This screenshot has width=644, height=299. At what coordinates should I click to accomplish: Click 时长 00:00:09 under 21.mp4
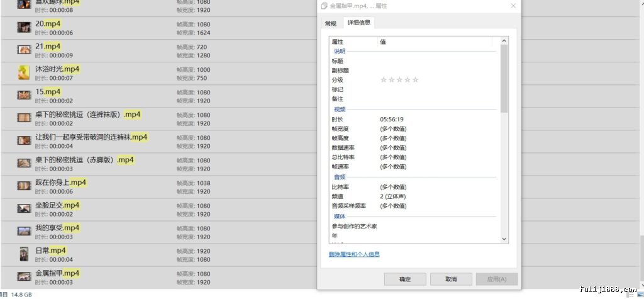point(54,55)
